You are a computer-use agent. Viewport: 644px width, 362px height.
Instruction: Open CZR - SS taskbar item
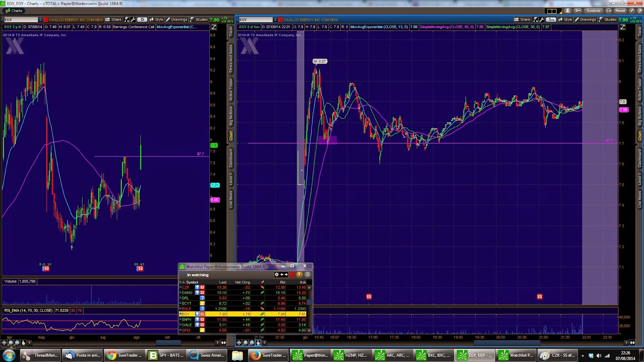[557, 355]
